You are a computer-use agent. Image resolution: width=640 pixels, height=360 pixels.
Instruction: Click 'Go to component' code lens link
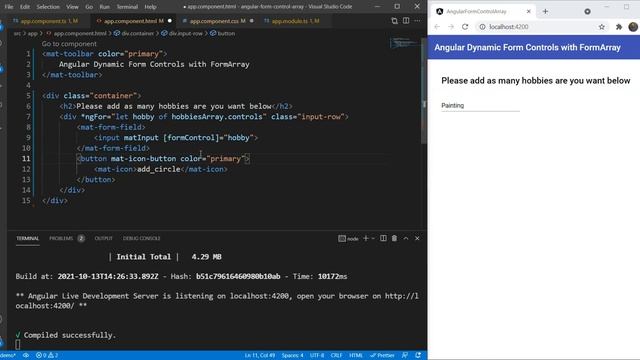(x=69, y=44)
